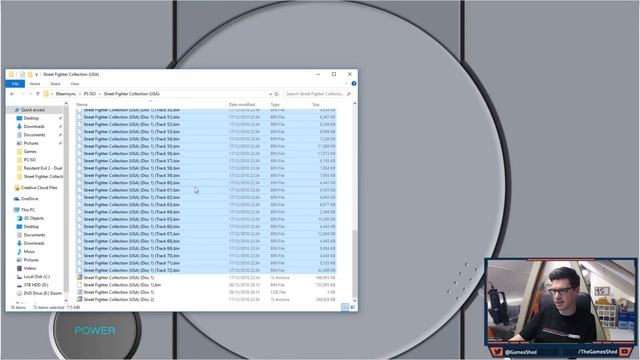Select the Track 54 bin file
Image resolution: width=640 pixels, height=360 pixels.
coord(206,139)
